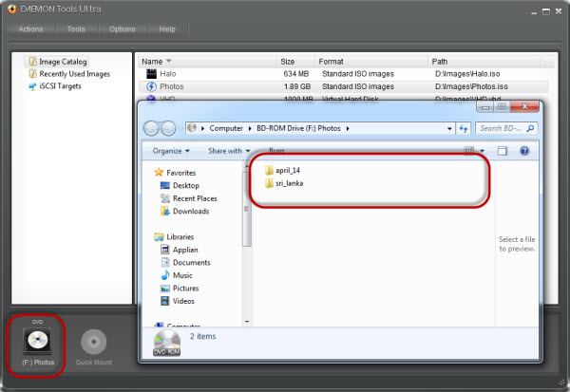Click the navigation pane scrollbar thumb
The height and width of the screenshot is (392, 570).
[247, 207]
